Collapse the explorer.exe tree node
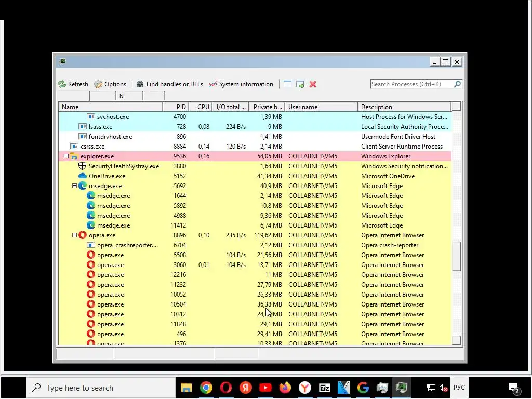This screenshot has width=532, height=399. pyautogui.click(x=66, y=156)
